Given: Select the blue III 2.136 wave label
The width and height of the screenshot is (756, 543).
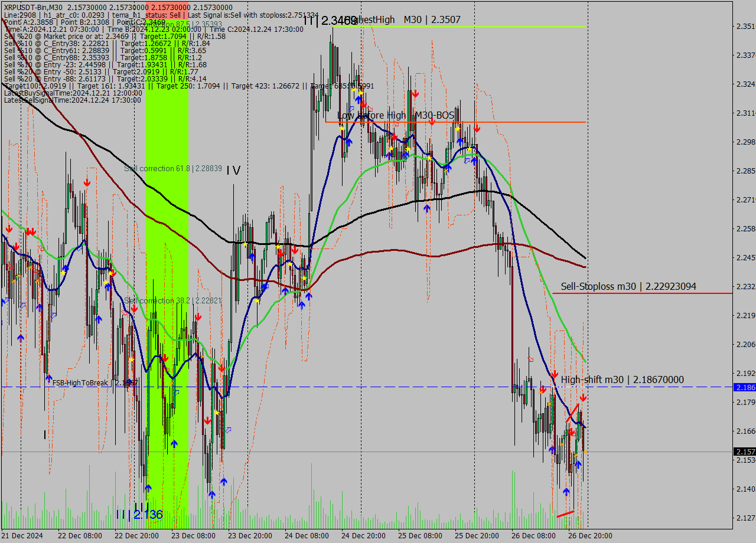Looking at the screenshot, I should click(x=139, y=515).
